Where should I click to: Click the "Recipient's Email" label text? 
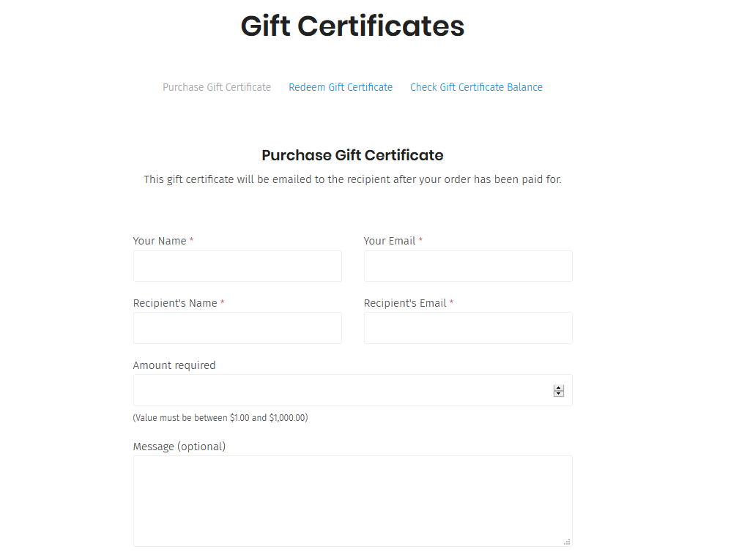click(405, 303)
